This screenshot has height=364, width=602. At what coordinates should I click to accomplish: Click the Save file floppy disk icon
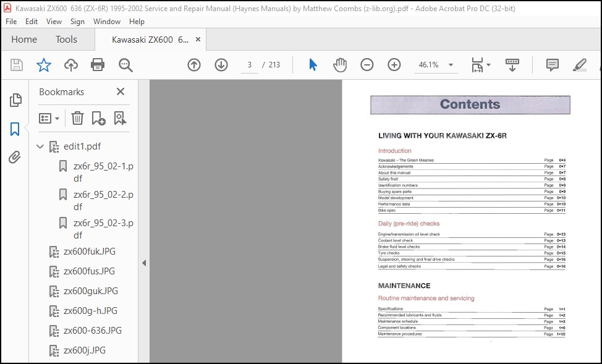pyautogui.click(x=17, y=65)
